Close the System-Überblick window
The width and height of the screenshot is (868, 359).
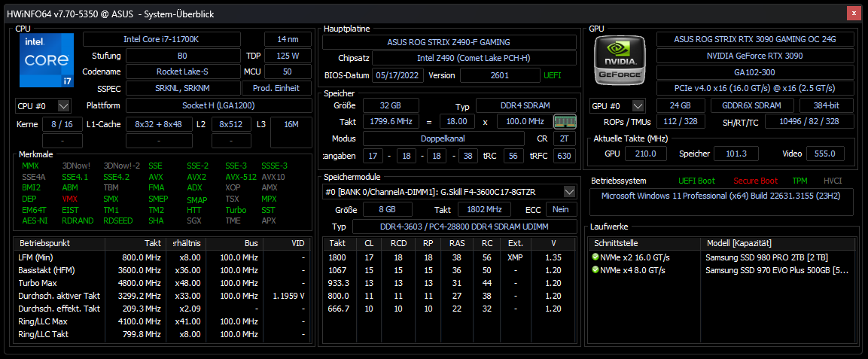(854, 14)
